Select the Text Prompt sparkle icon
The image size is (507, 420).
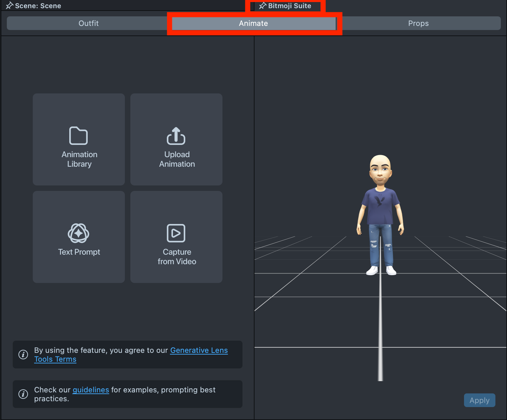pyautogui.click(x=78, y=233)
